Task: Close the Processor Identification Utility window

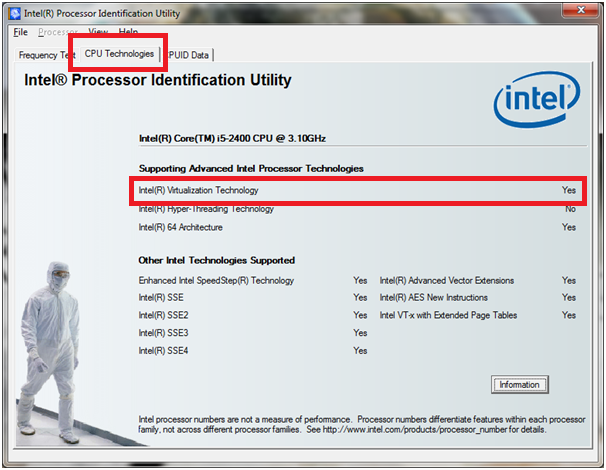Action: [x=580, y=10]
